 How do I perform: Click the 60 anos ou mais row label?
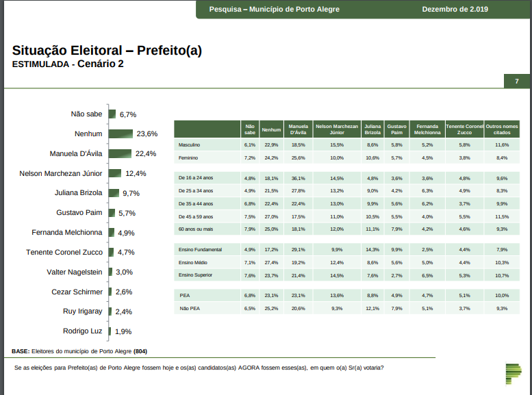(195, 229)
